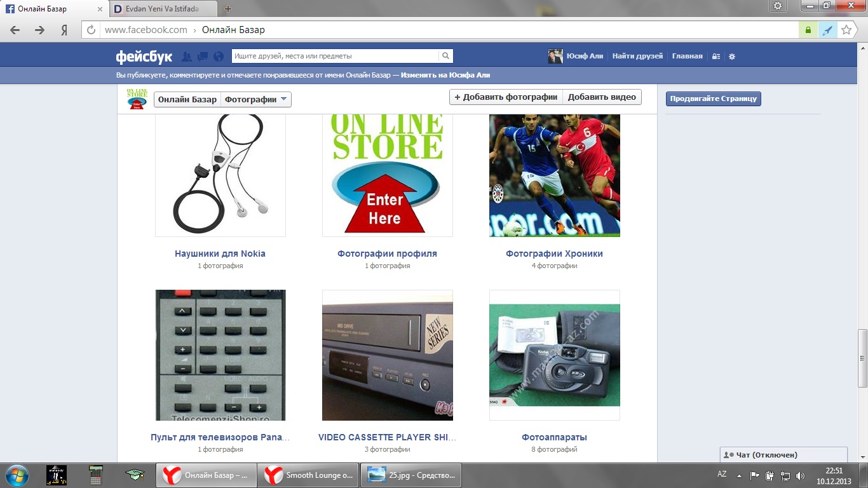868x488 pixels.
Task: Open the Nokia headphones album thumbnail
Action: (220, 175)
